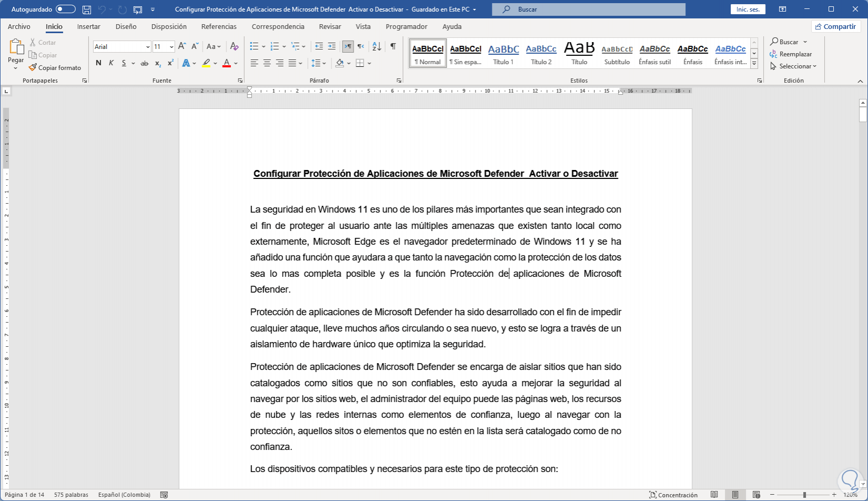868x501 pixels.
Task: Toggle the Autoguardado switch
Action: click(x=66, y=9)
